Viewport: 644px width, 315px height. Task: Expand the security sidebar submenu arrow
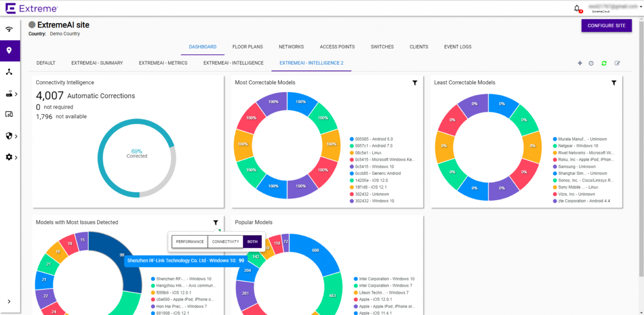pos(16,136)
